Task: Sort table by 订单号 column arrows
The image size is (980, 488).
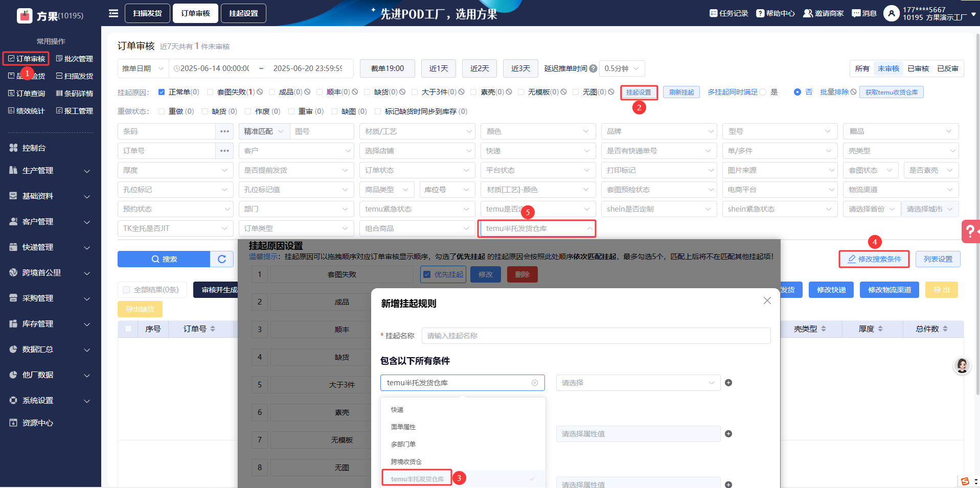Action: point(213,329)
